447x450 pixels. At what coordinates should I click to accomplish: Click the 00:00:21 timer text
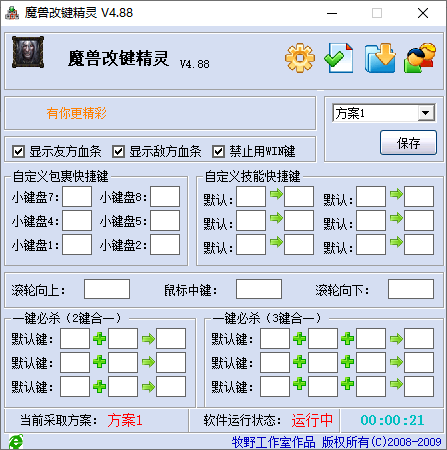pyautogui.click(x=392, y=420)
